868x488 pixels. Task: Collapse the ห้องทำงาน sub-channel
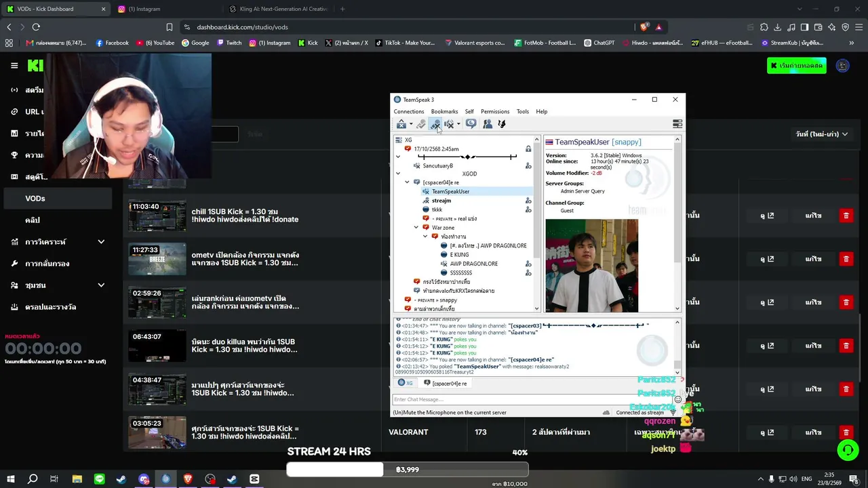(x=425, y=237)
